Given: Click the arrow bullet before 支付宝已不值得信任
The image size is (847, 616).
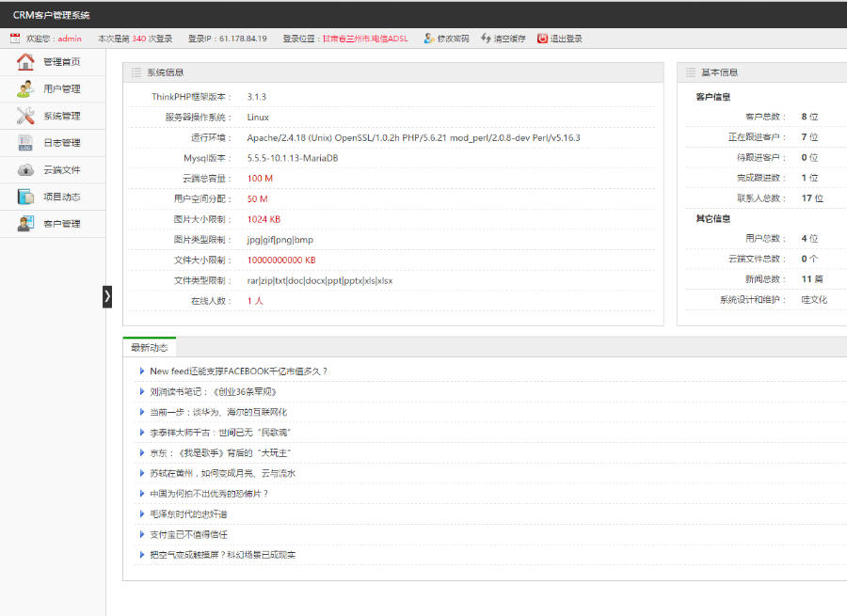Looking at the screenshot, I should (141, 534).
